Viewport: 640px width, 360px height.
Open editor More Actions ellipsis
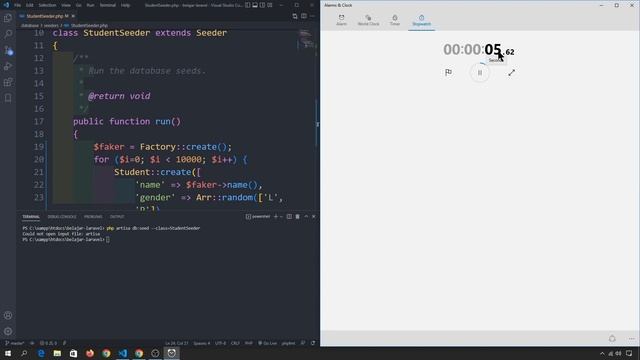[312, 16]
